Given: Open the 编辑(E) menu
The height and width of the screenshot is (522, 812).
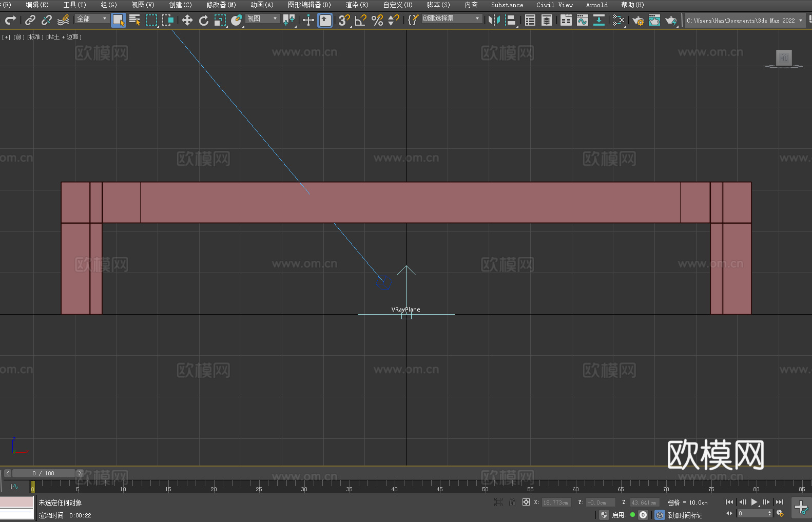Looking at the screenshot, I should (x=37, y=5).
